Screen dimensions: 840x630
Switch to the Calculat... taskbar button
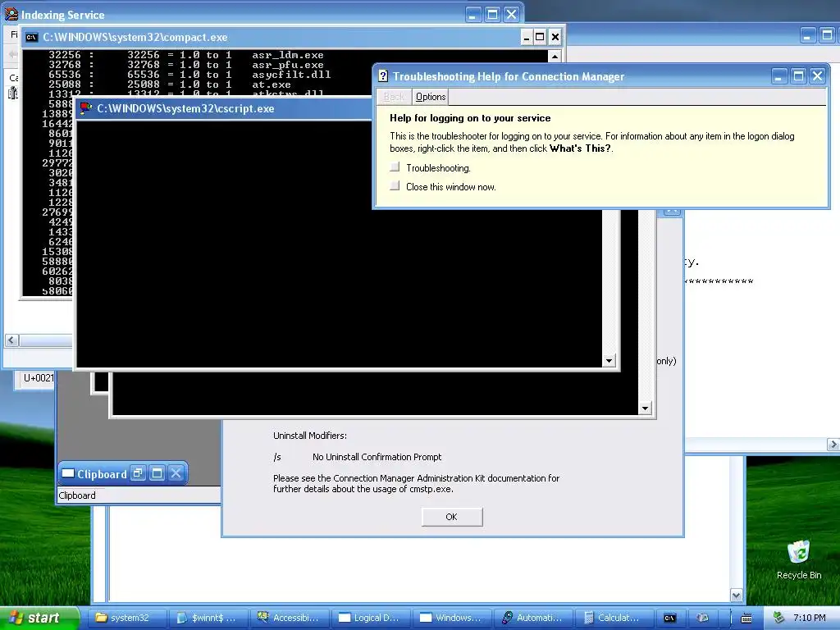tap(614, 618)
